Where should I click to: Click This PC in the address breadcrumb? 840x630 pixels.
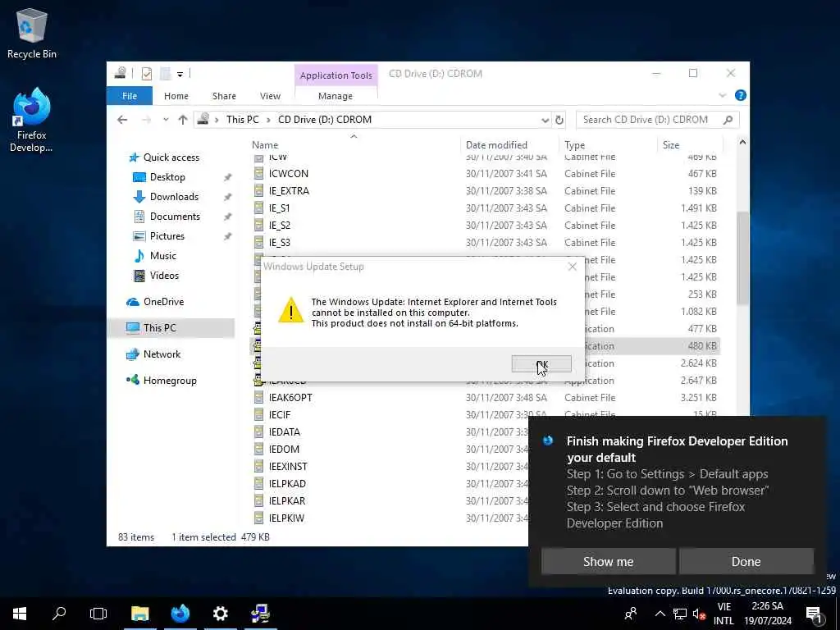[x=242, y=120]
